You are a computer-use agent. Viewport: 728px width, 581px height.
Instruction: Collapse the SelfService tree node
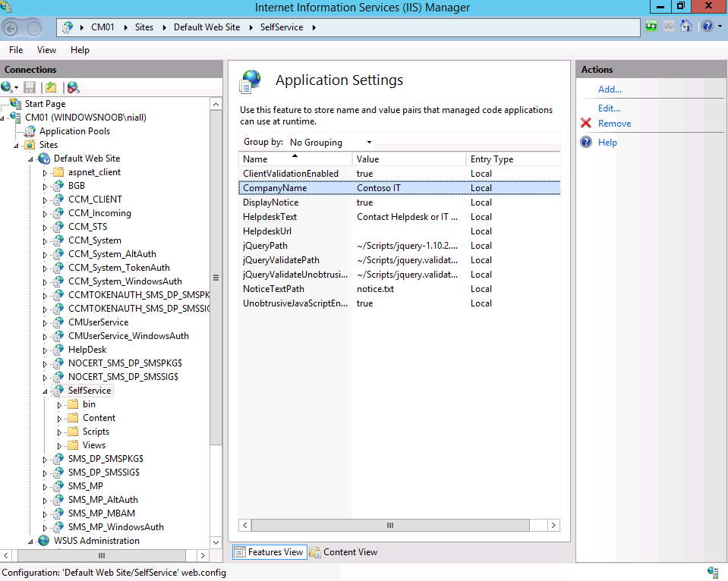pos(45,391)
